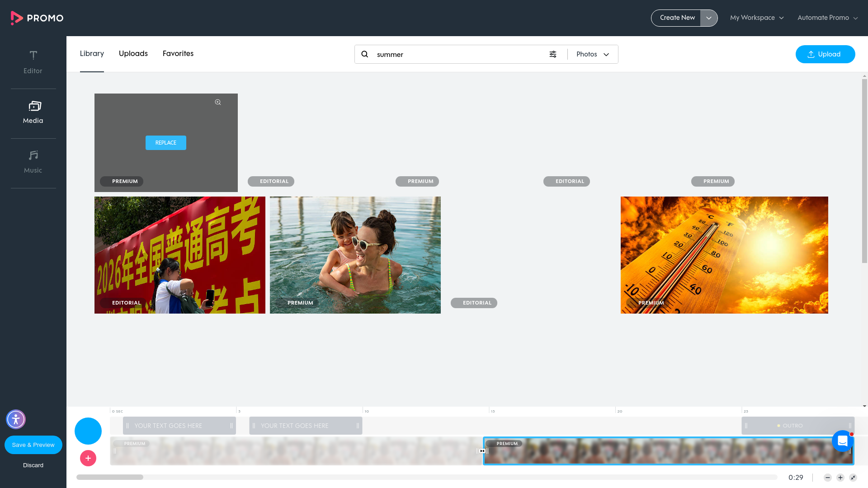Click the "0 SEC" ruler label
The width and height of the screenshot is (868, 488).
tap(118, 412)
